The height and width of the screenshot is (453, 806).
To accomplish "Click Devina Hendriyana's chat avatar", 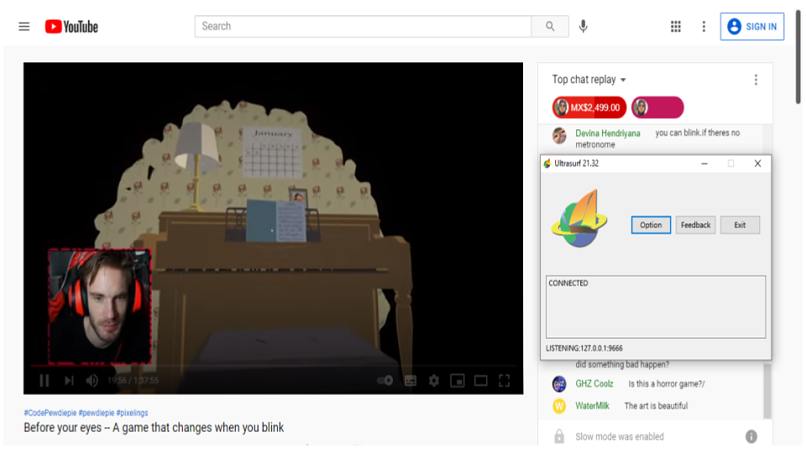I will [x=559, y=136].
